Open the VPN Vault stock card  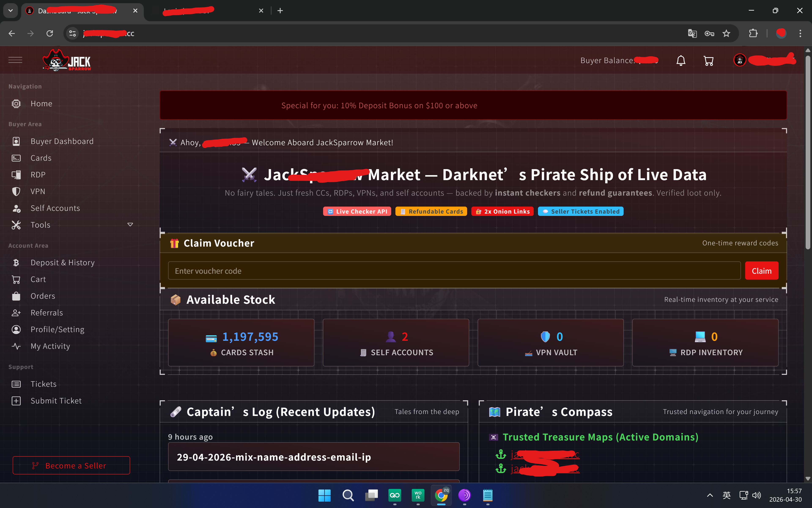[x=551, y=343]
